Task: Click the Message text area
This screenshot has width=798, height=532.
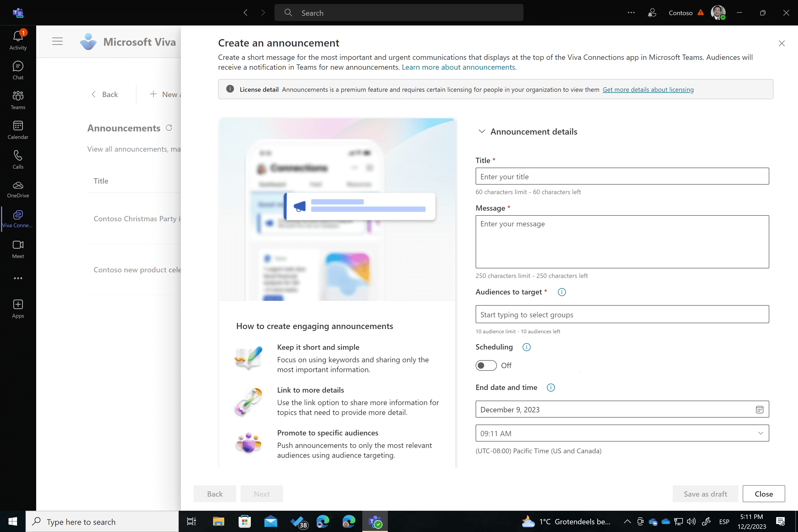Action: [622, 242]
